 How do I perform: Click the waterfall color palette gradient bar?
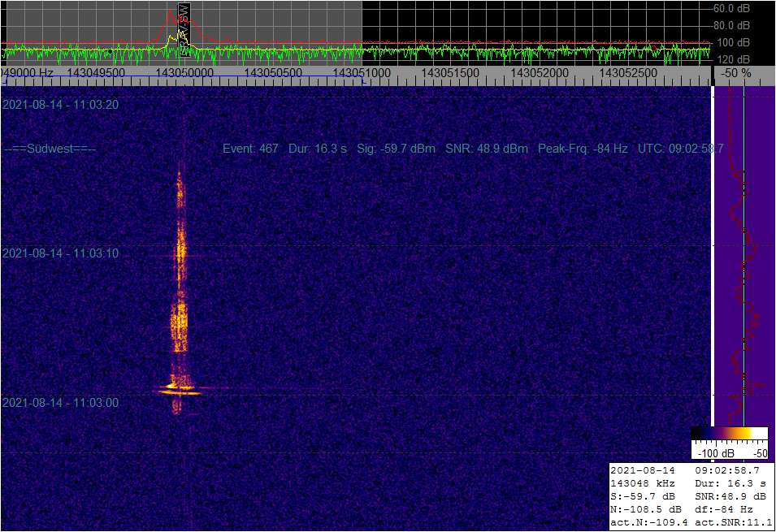click(x=730, y=434)
